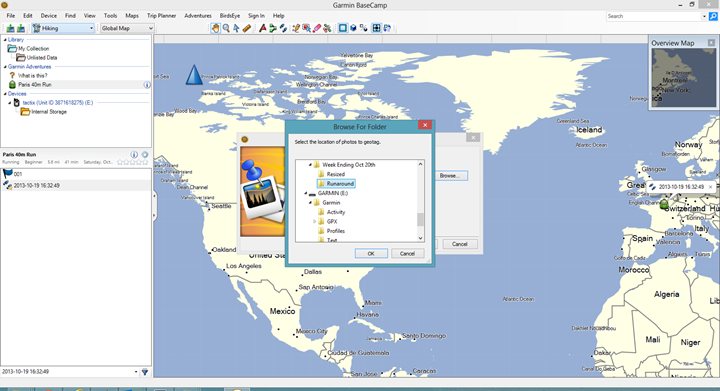Open the Trip Planner menu

click(x=161, y=16)
